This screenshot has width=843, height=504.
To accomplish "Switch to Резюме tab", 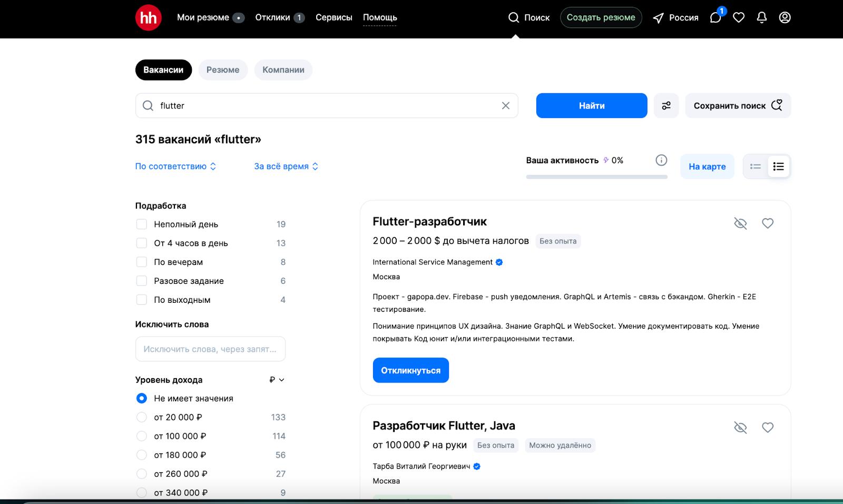I will 223,70.
